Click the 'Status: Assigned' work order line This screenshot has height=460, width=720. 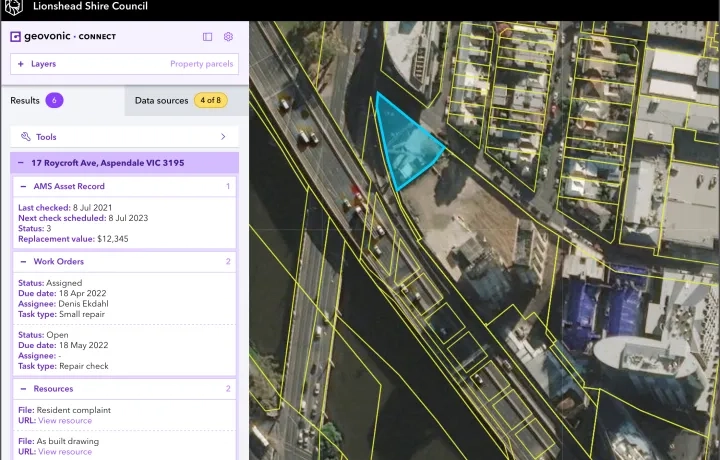pyautogui.click(x=50, y=283)
